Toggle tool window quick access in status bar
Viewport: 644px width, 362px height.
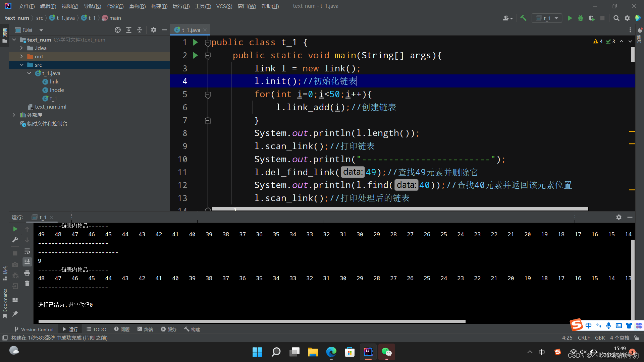pyautogui.click(x=5, y=338)
